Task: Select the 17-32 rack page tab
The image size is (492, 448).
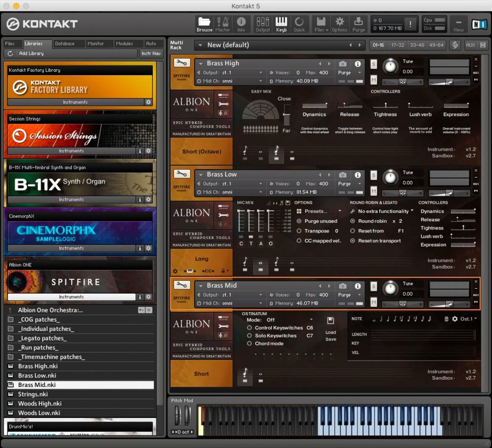Action: [397, 45]
